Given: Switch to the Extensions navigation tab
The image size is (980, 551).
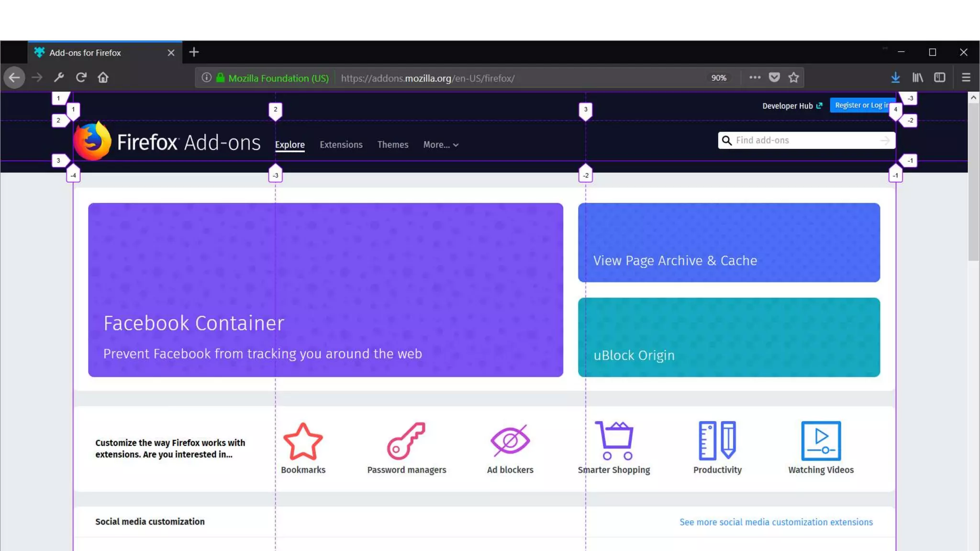Looking at the screenshot, I should (341, 145).
